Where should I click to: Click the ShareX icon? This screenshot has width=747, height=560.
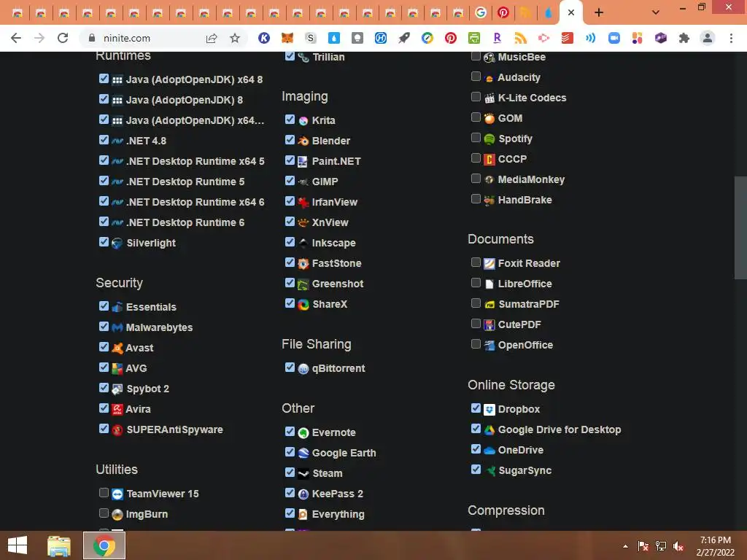point(303,304)
